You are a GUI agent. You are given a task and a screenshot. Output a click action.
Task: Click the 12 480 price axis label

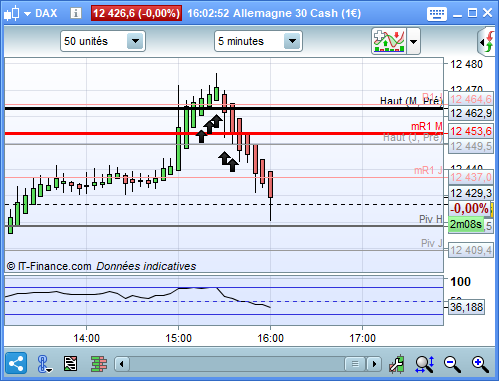466,64
